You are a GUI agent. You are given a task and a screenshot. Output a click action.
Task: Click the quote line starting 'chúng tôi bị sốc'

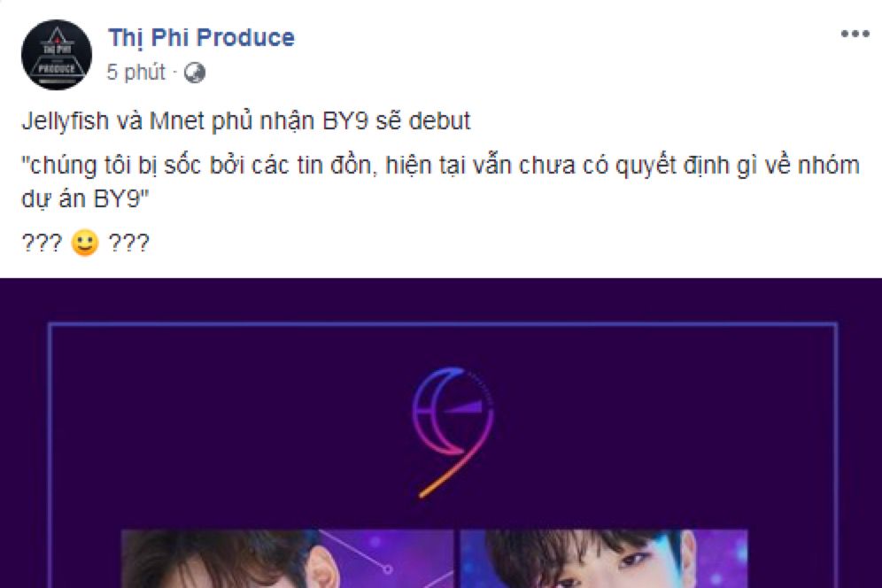point(440,166)
